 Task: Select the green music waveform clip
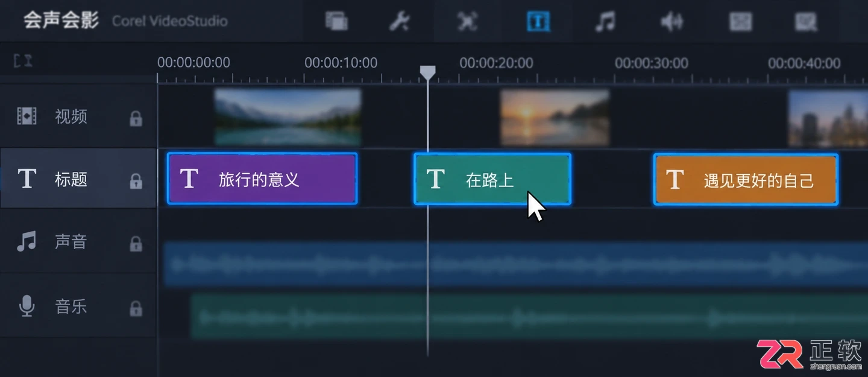click(529, 317)
